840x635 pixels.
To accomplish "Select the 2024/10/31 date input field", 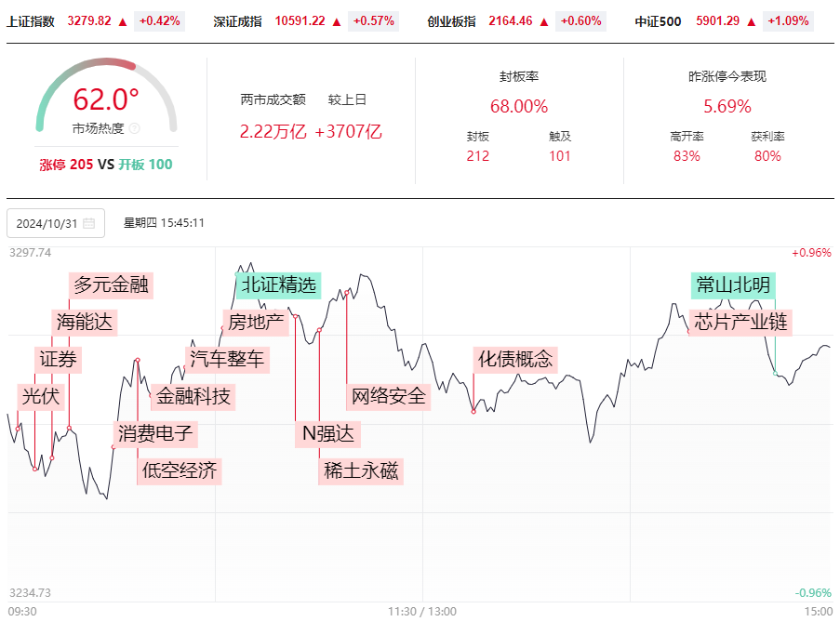I will 56,223.
